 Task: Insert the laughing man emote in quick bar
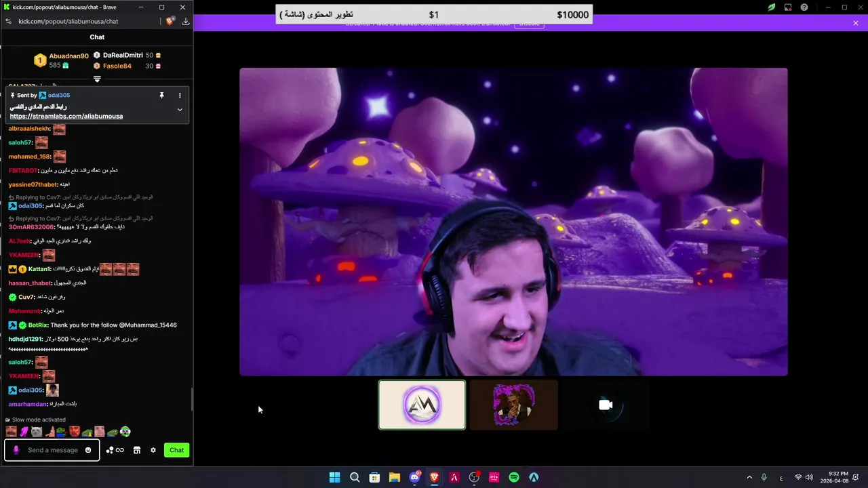(11, 432)
